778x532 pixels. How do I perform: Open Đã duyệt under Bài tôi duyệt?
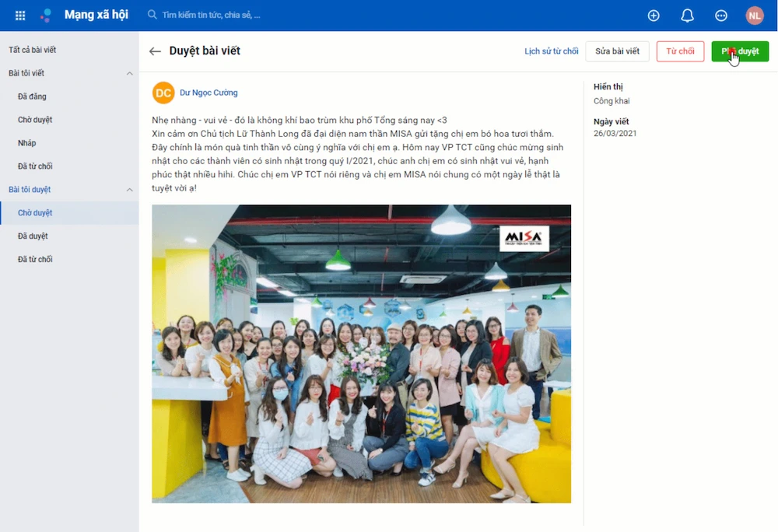33,236
